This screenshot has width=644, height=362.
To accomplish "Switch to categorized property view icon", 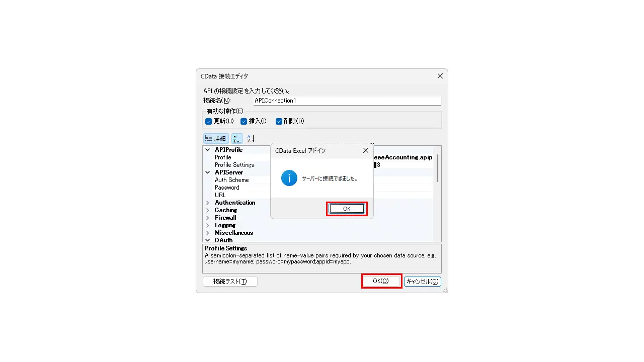I will (237, 138).
